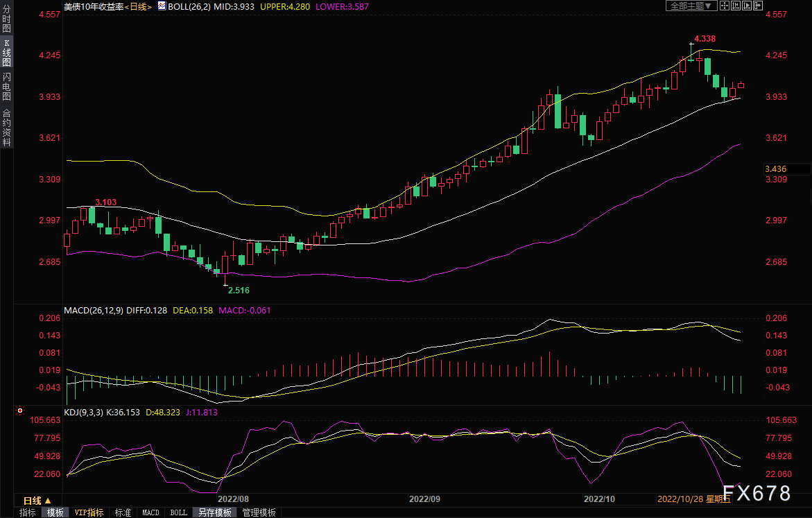Screen dimensions: 812x518
Task: Switch to the 指标 bottom tab
Action: pos(28,512)
